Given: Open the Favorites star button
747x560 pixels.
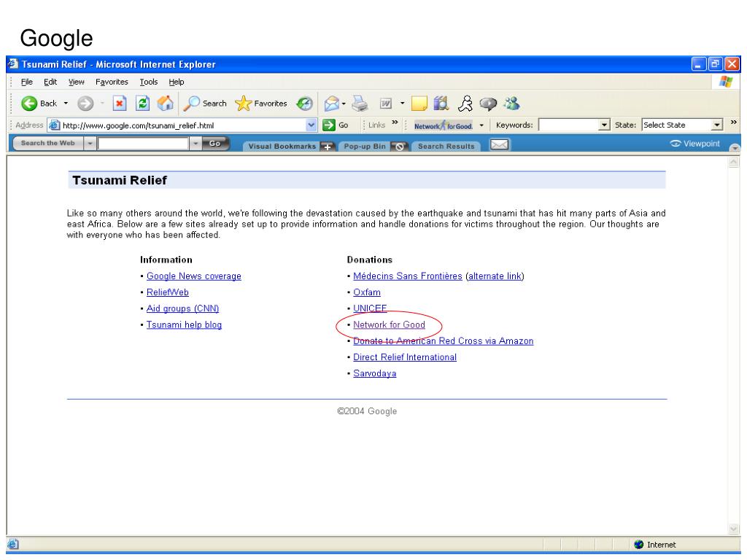Looking at the screenshot, I should coord(261,104).
